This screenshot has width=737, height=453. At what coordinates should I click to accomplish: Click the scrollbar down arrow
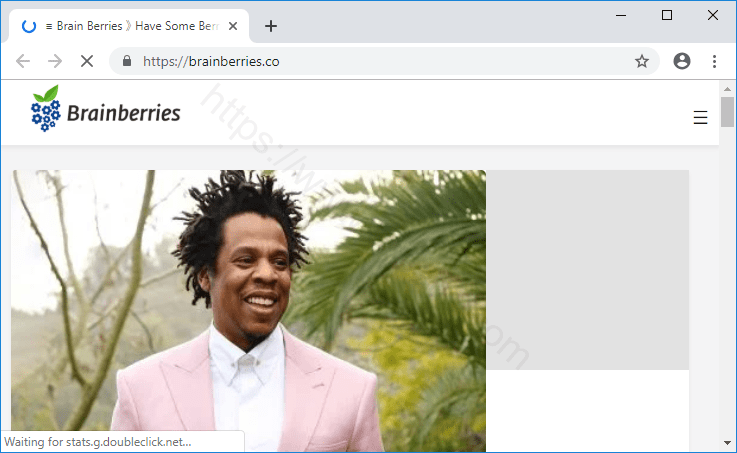point(727,443)
